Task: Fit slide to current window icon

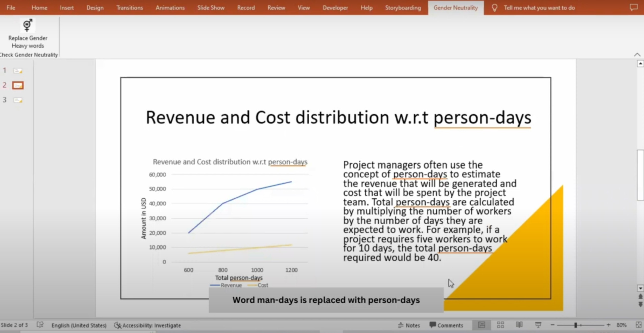Action: 638,325
